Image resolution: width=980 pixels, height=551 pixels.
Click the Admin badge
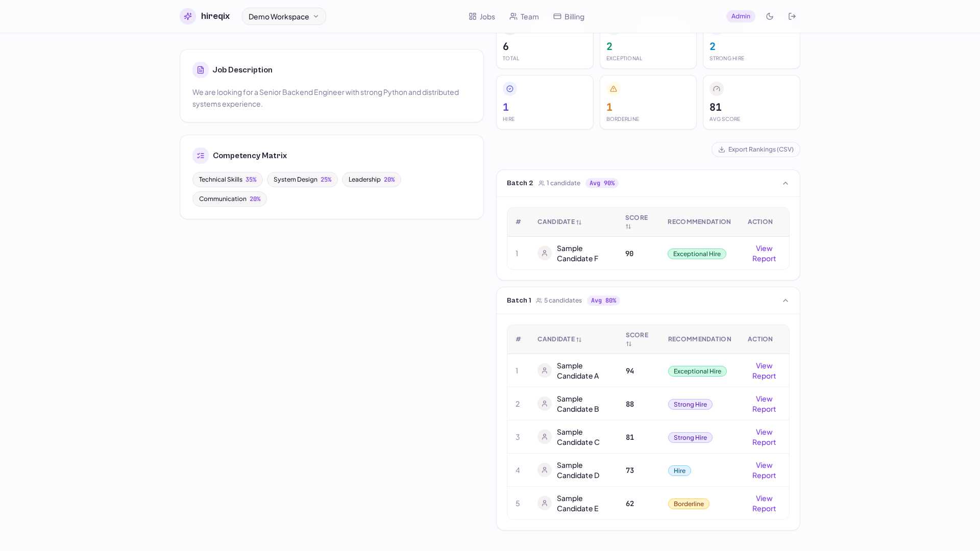coord(741,16)
